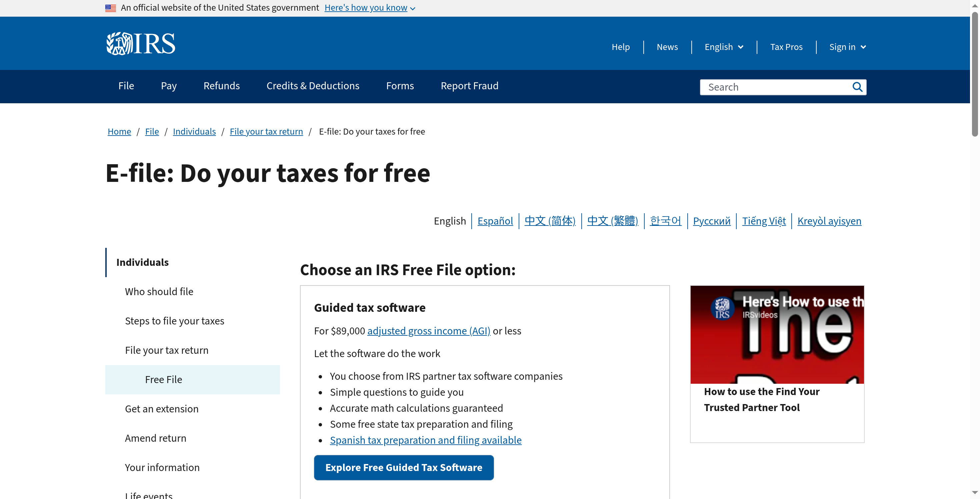Click the IRS logo in the header

point(140,44)
